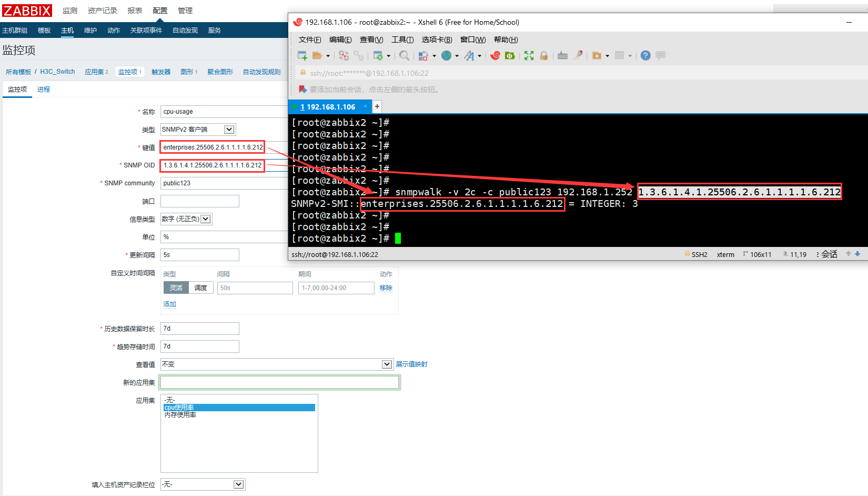Click the layout panes icon in Xshell
This screenshot has height=496, width=868.
(x=620, y=56)
